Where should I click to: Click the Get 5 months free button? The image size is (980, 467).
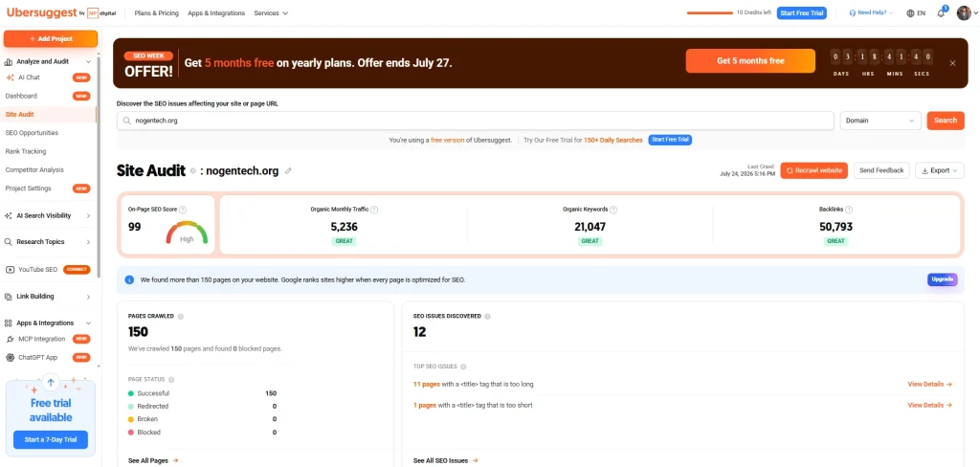(x=750, y=61)
